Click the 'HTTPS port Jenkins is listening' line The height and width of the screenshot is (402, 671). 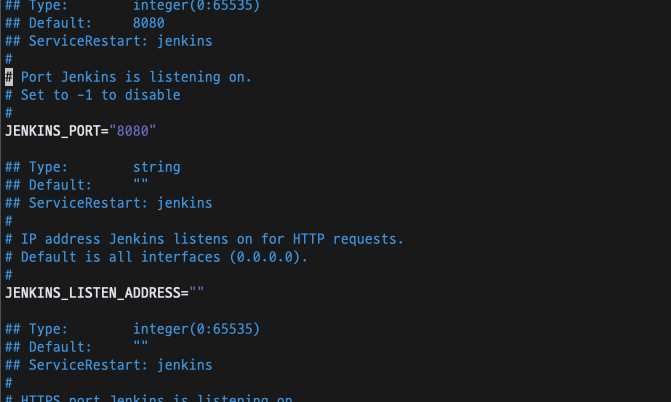click(x=148, y=398)
